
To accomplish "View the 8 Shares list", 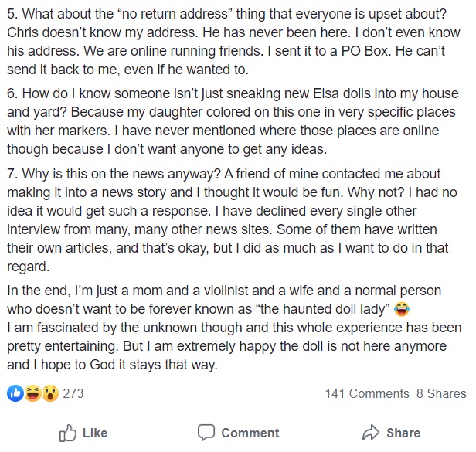I will click(x=441, y=393).
